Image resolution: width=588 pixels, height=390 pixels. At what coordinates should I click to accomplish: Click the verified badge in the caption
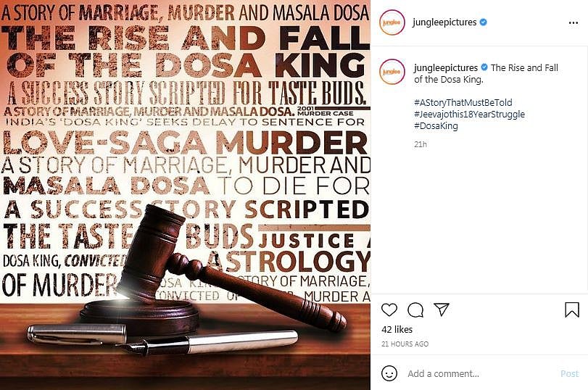[484, 67]
